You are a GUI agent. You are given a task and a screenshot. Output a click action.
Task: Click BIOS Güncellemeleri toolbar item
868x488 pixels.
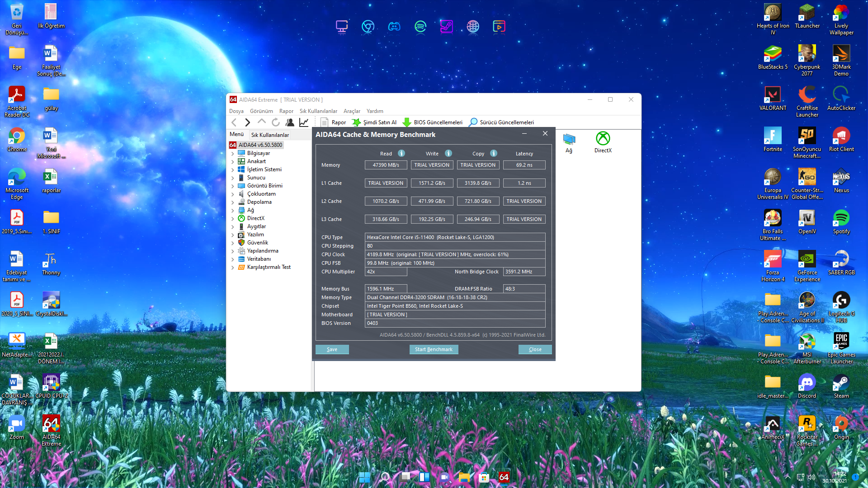pyautogui.click(x=433, y=122)
